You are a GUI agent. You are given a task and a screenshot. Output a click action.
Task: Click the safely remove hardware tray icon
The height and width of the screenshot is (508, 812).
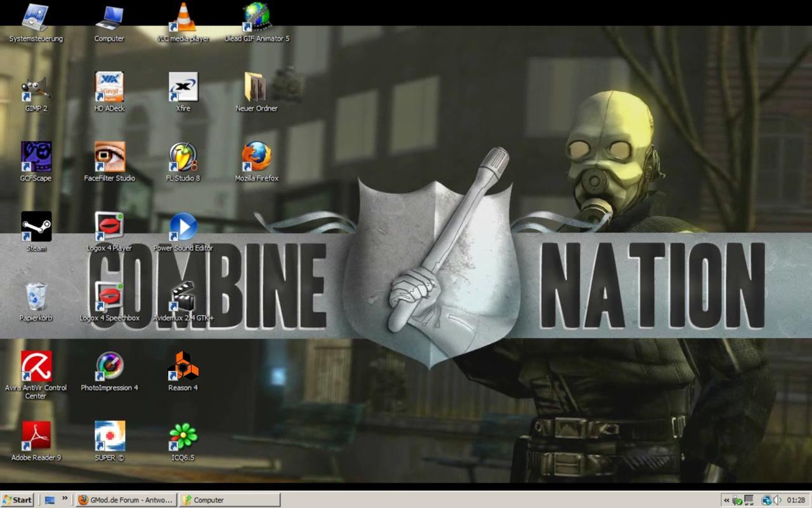737,500
